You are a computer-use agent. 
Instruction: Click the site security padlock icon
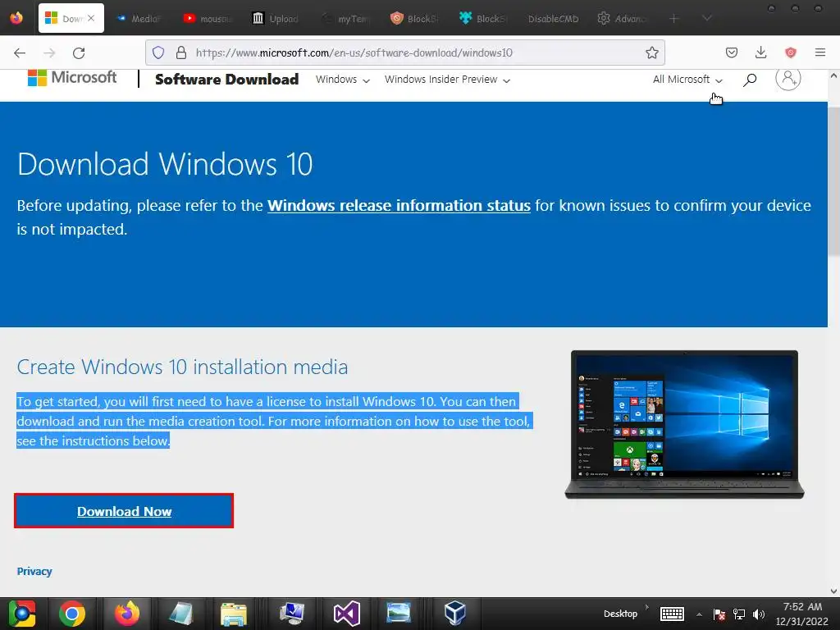[x=181, y=52]
